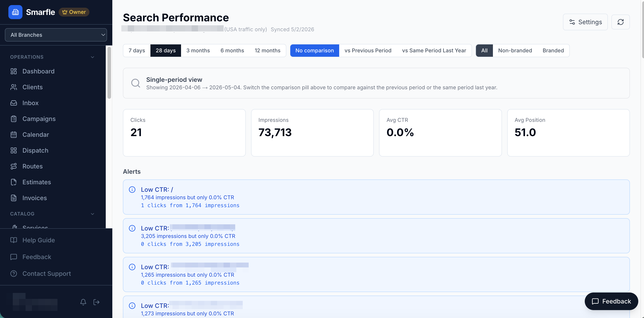Viewport: 644px width, 318px height.
Task: Filter queries to Branded
Action: (553, 50)
